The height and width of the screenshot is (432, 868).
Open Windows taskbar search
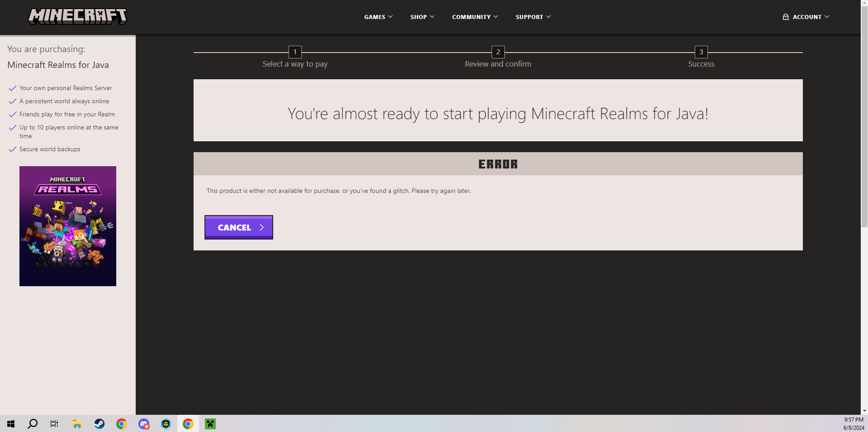pos(33,424)
